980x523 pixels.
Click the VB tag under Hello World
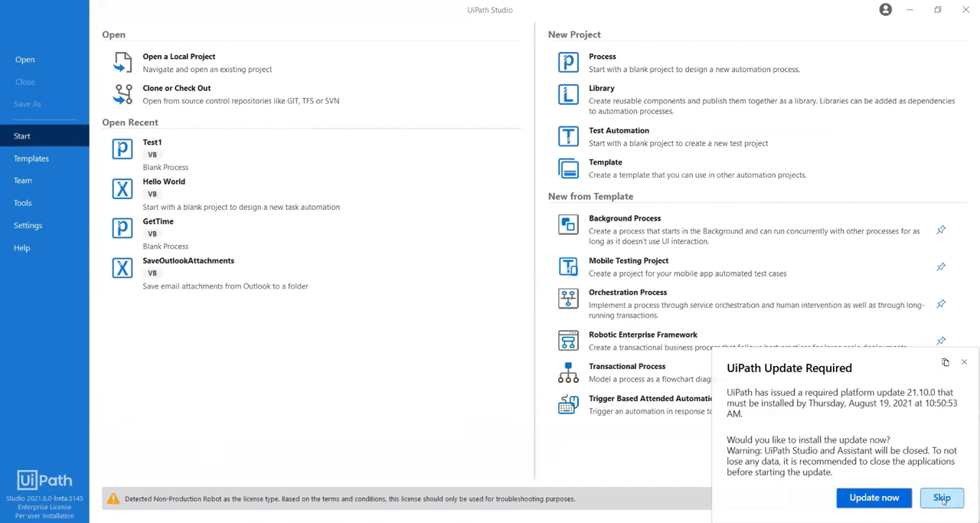(152, 194)
